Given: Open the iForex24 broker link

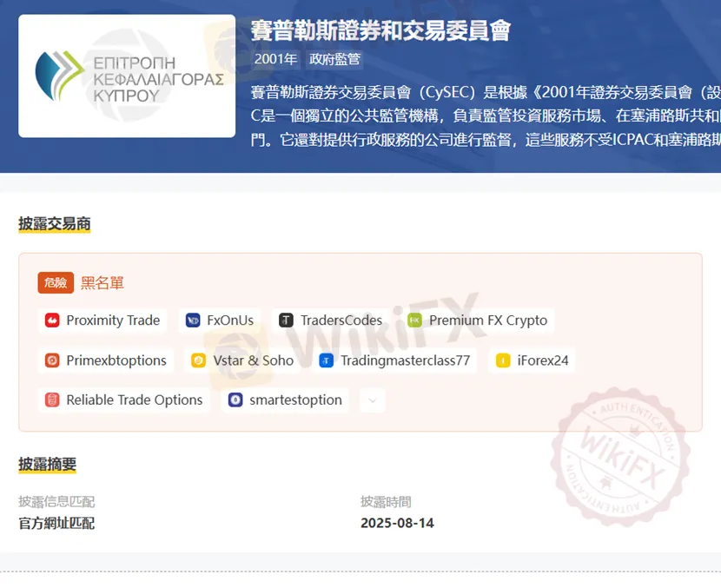Looking at the screenshot, I should click(x=532, y=360).
